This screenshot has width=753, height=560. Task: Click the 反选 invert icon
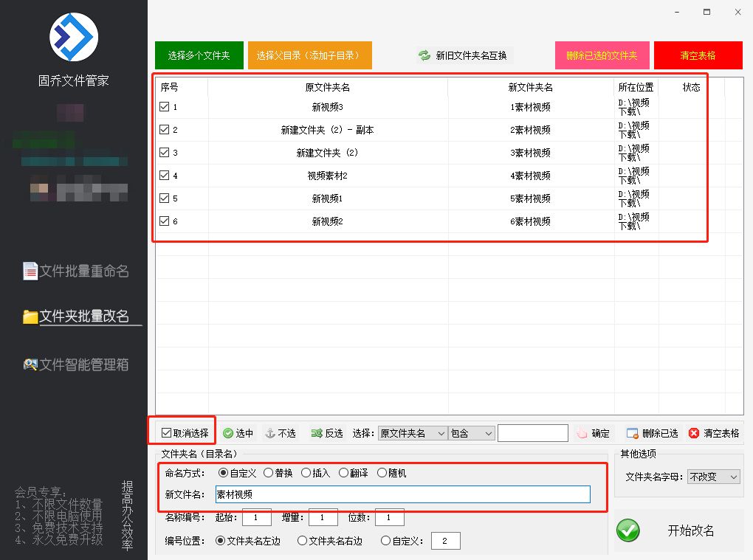pos(317,433)
